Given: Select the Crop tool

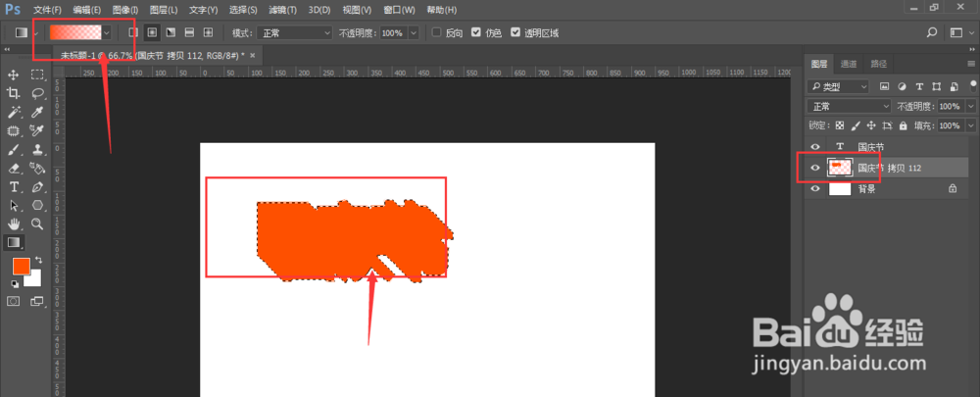Looking at the screenshot, I should [13, 93].
